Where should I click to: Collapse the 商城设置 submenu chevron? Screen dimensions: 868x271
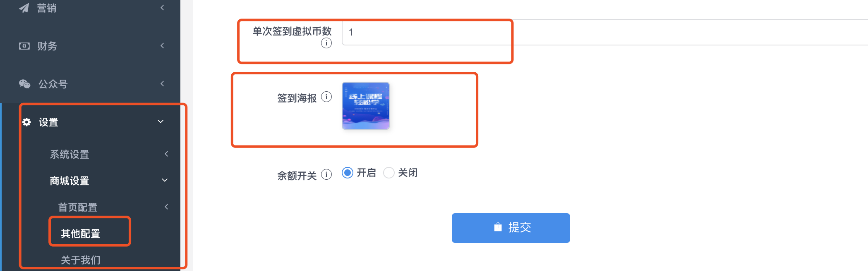point(165,180)
